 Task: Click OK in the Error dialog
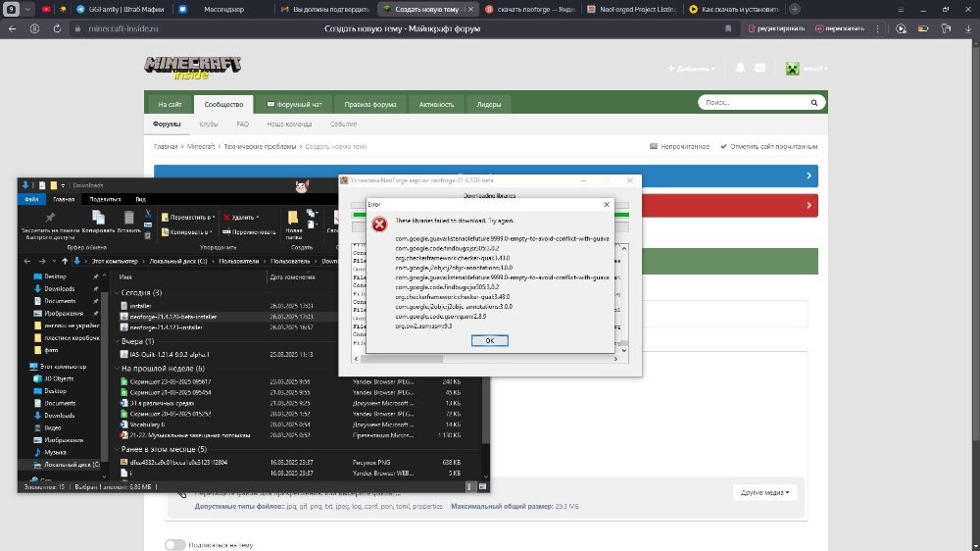489,340
